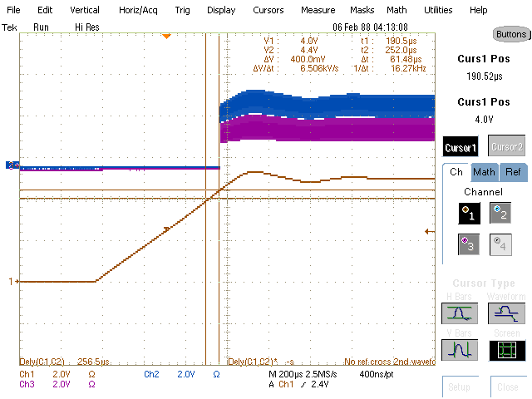
Task: Open the Edit menu
Action: coord(45,10)
